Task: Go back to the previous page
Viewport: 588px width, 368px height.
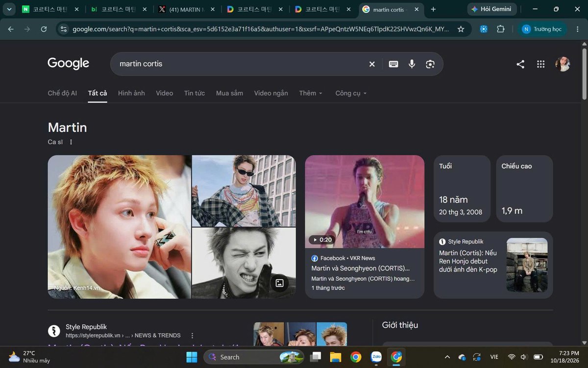Action: 11,29
